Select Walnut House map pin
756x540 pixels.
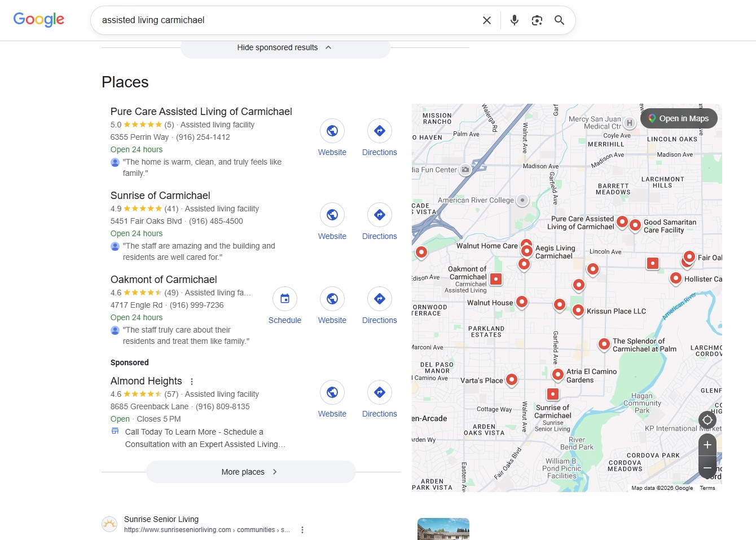[522, 302]
